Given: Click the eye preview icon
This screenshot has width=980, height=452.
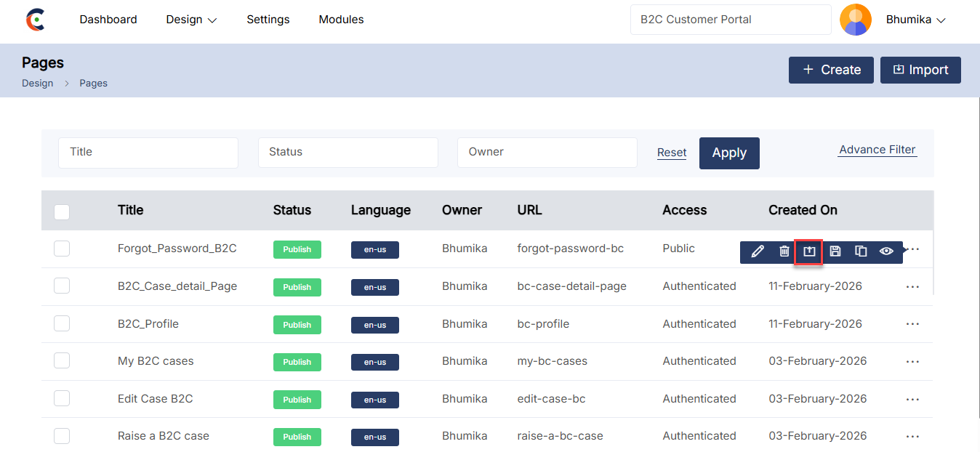Looking at the screenshot, I should (886, 251).
